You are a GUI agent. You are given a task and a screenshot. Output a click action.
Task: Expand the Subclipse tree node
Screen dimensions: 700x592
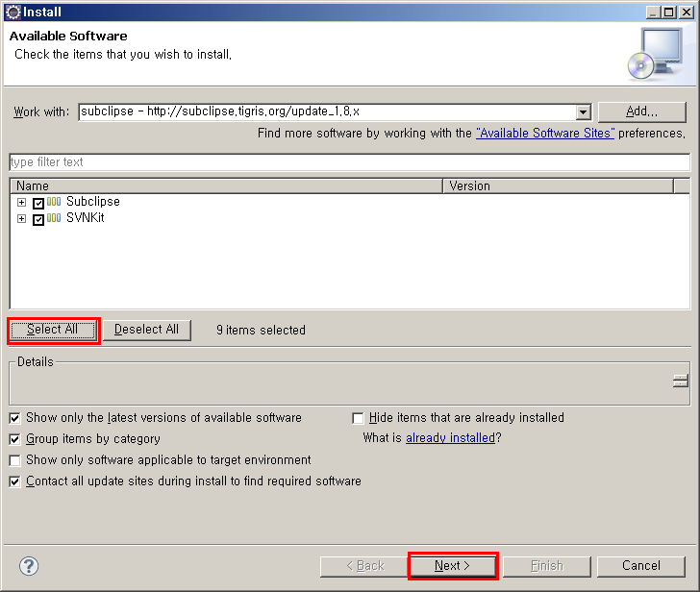(22, 203)
